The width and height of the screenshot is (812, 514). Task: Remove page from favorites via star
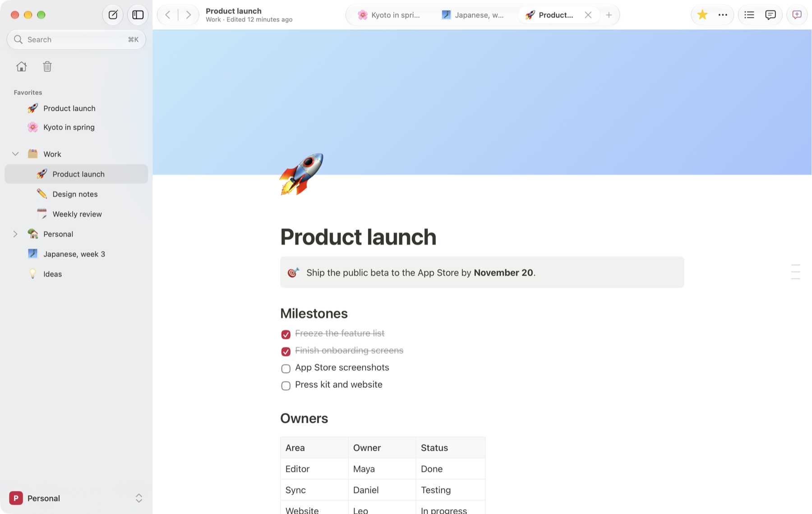[702, 15]
